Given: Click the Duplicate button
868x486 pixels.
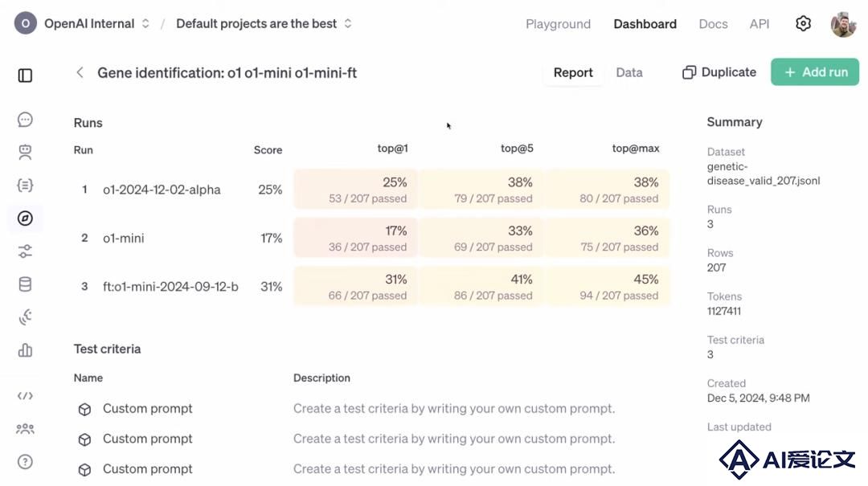Looking at the screenshot, I should (x=719, y=72).
